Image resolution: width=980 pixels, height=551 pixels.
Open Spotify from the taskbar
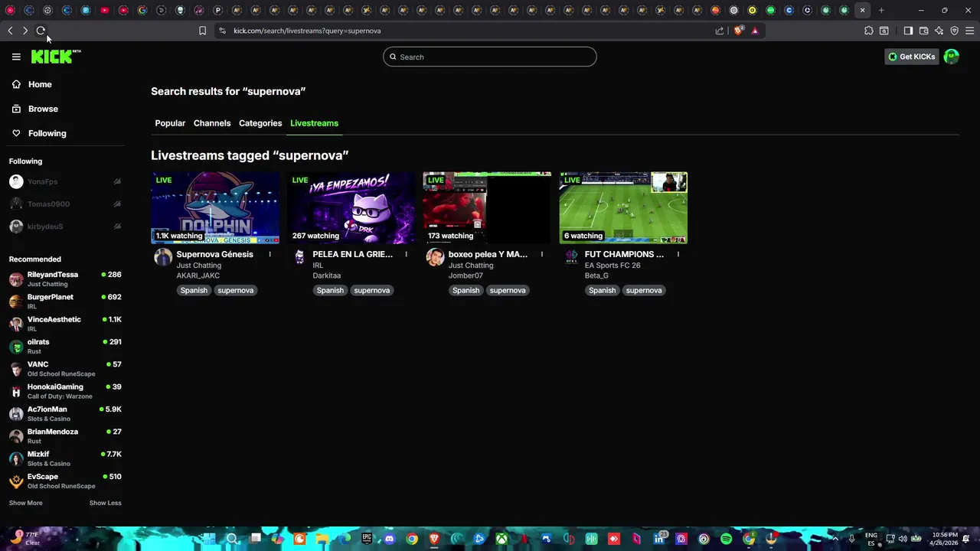726,539
